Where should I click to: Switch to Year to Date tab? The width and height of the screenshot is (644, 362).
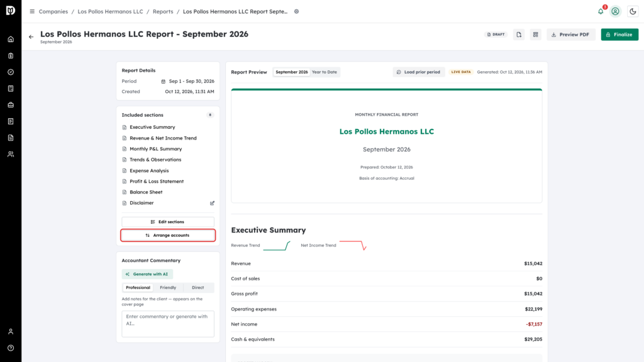tap(325, 72)
